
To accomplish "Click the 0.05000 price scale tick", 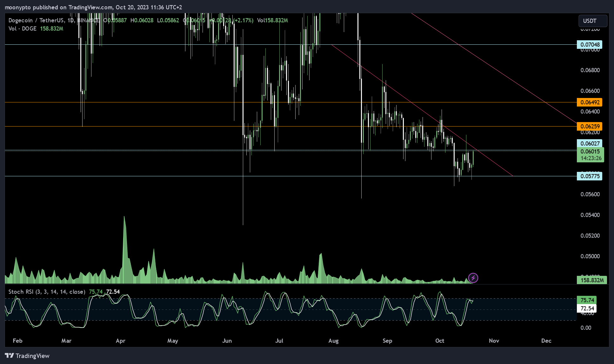I will click(590, 256).
